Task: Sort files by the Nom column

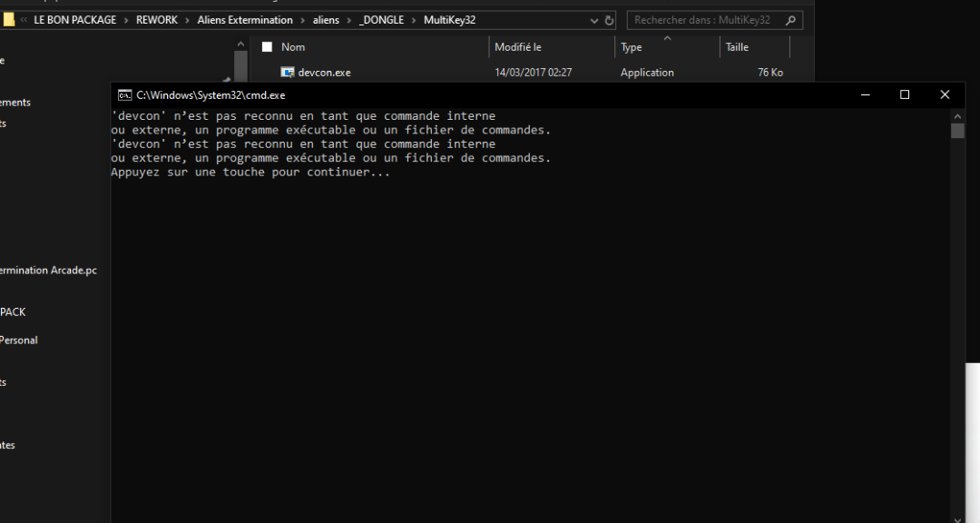Action: click(293, 47)
